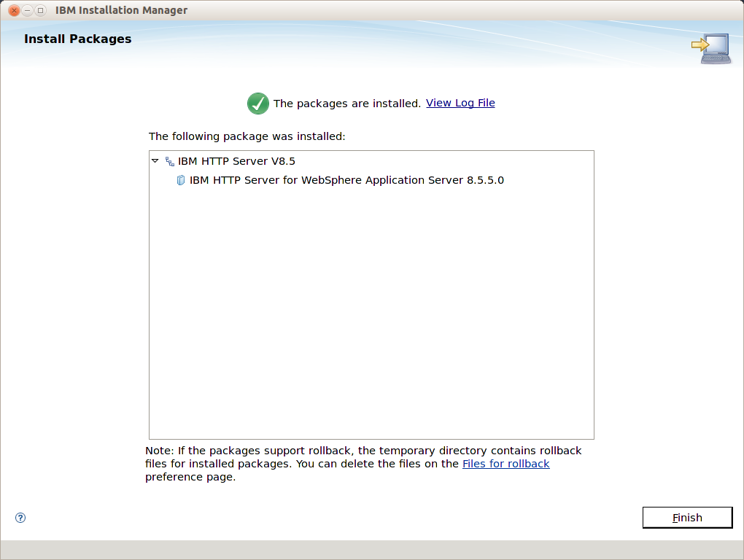Screen dimensions: 744x560
Task: Click the 'Note: If the packages support rollback' text
Action: [363, 464]
